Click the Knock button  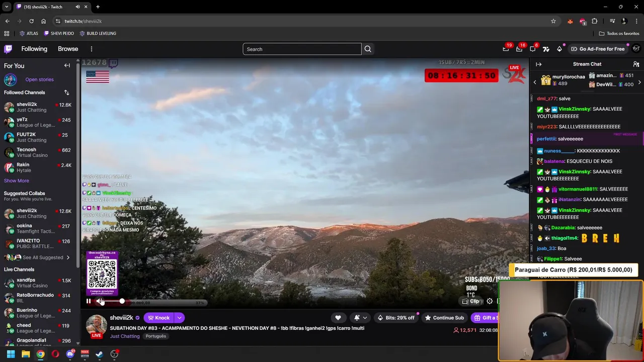(x=158, y=318)
